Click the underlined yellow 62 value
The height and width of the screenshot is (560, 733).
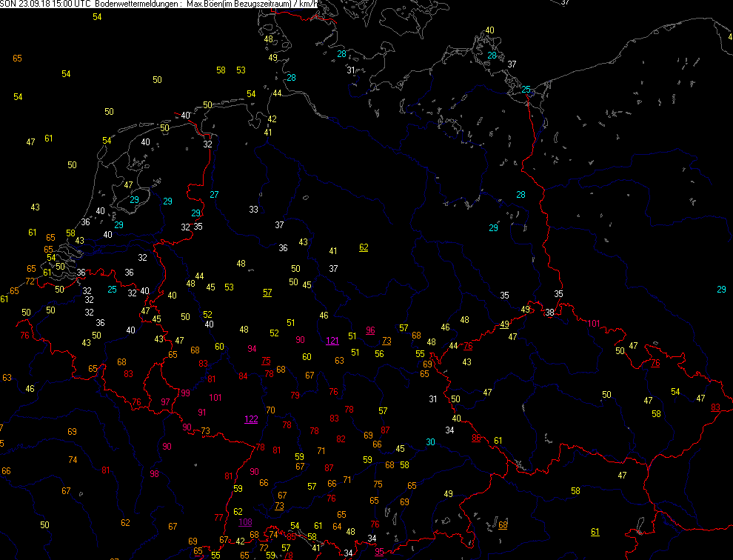(x=364, y=247)
